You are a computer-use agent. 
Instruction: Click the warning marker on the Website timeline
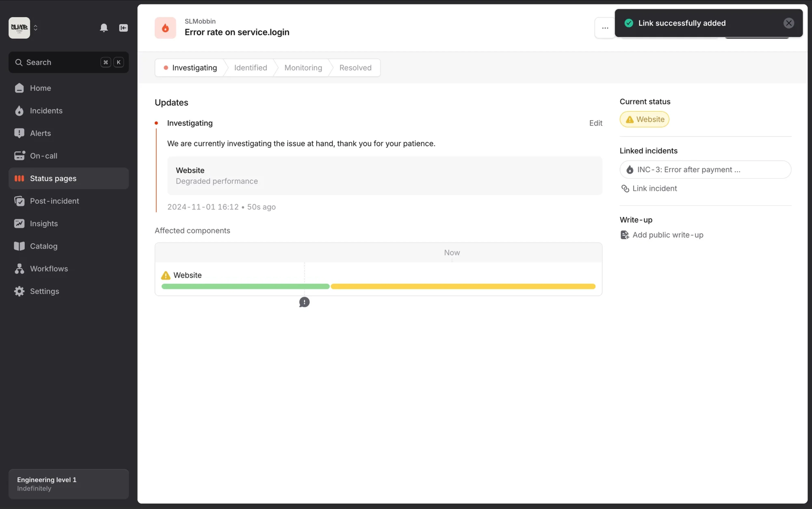tap(304, 302)
